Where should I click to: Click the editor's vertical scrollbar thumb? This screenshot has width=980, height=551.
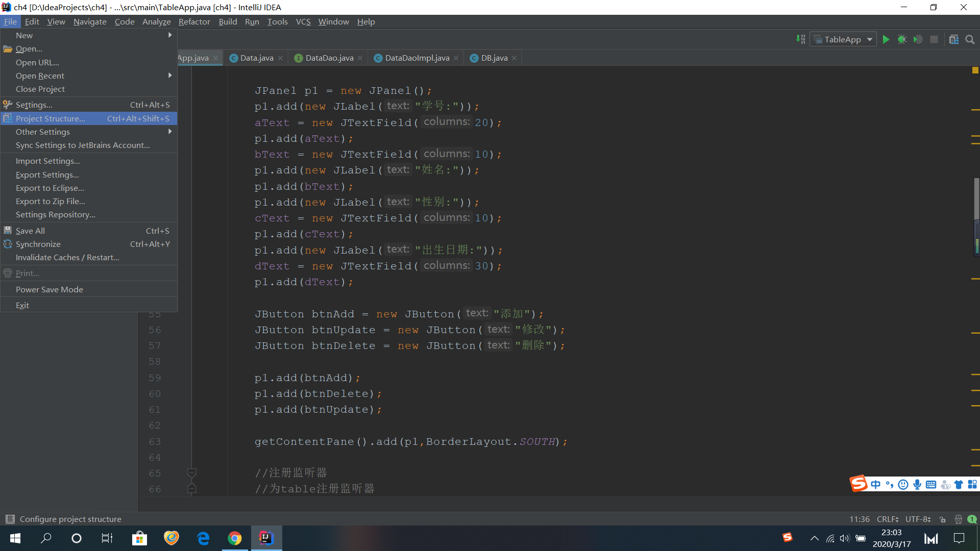point(976,199)
